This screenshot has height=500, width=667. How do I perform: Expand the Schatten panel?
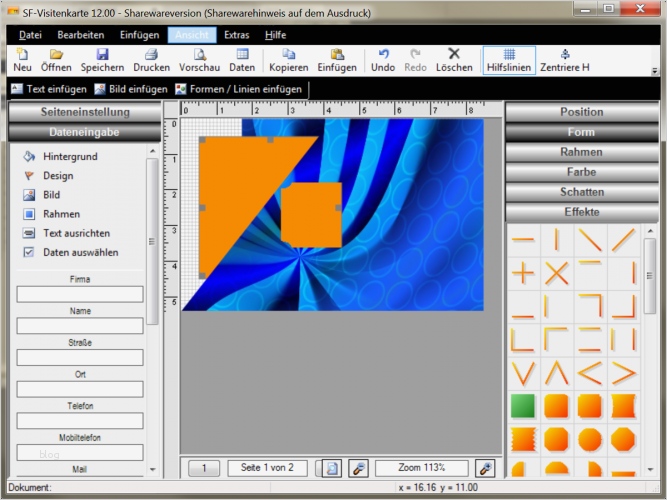tap(582, 192)
